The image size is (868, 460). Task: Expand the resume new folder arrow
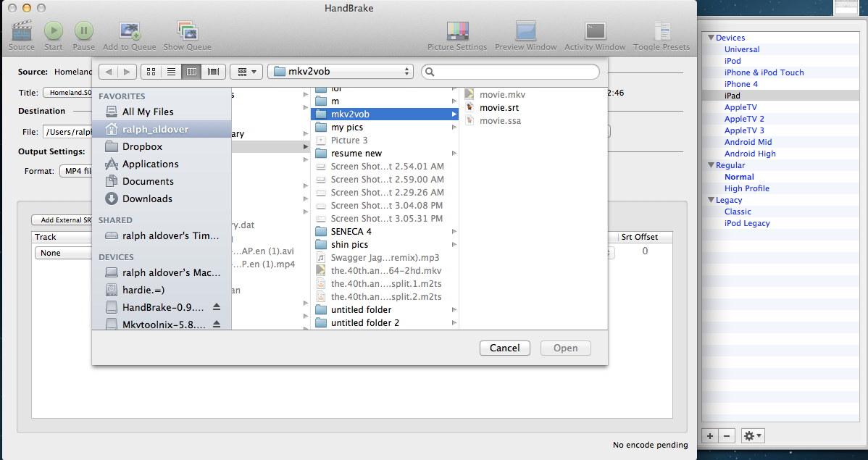pyautogui.click(x=454, y=154)
